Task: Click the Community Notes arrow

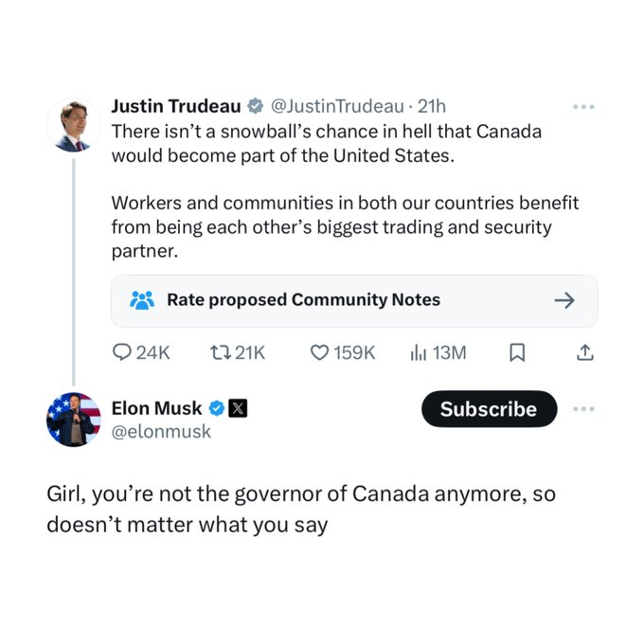Action: tap(564, 300)
